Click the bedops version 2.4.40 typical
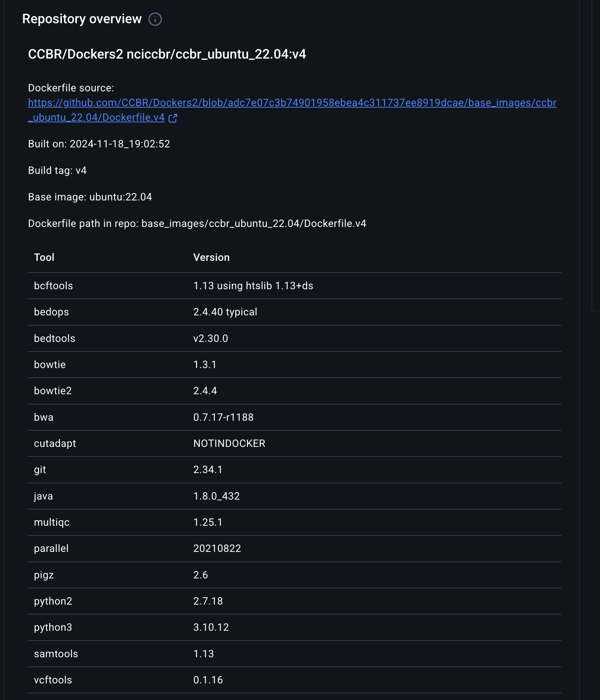 [225, 312]
